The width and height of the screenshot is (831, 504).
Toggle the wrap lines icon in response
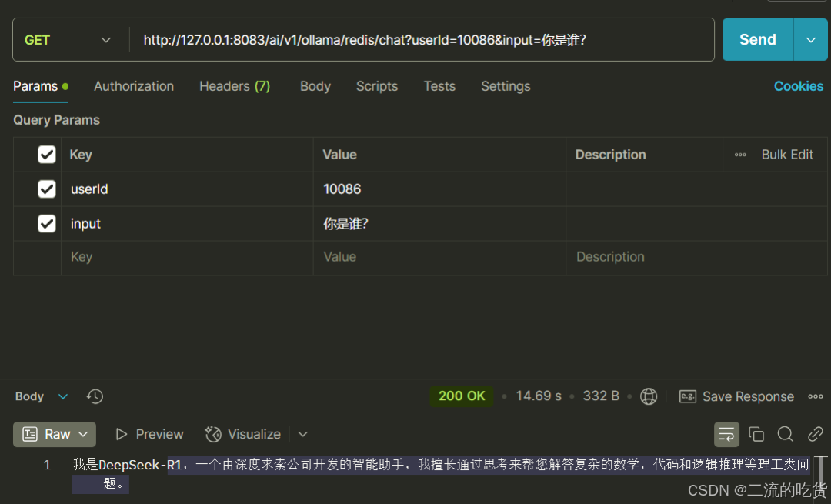point(726,434)
